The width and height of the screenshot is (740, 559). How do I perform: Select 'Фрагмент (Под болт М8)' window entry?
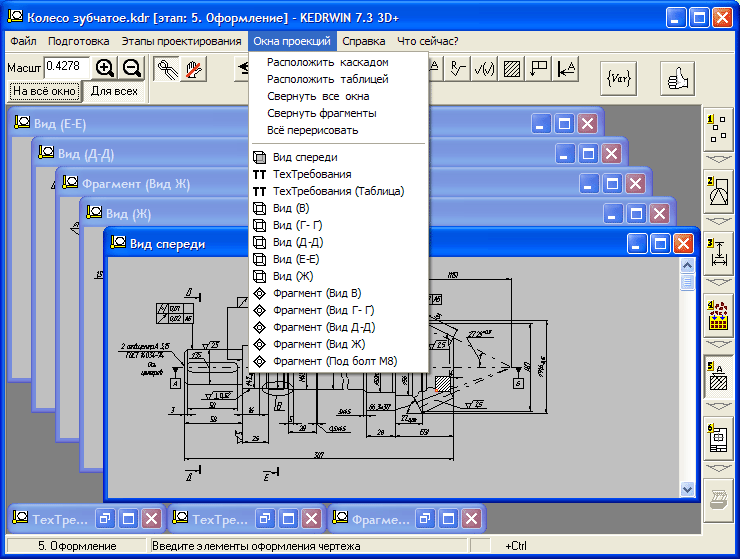pos(340,361)
